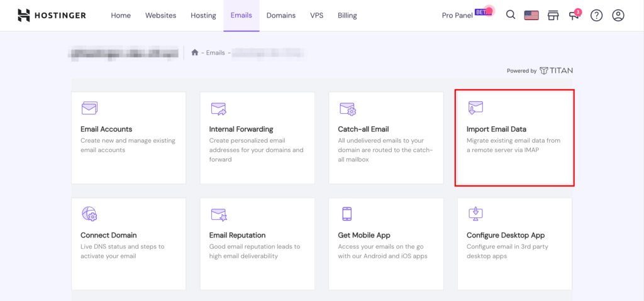This screenshot has width=644, height=301.
Task: Switch to the Hosting section
Action: 203,15
